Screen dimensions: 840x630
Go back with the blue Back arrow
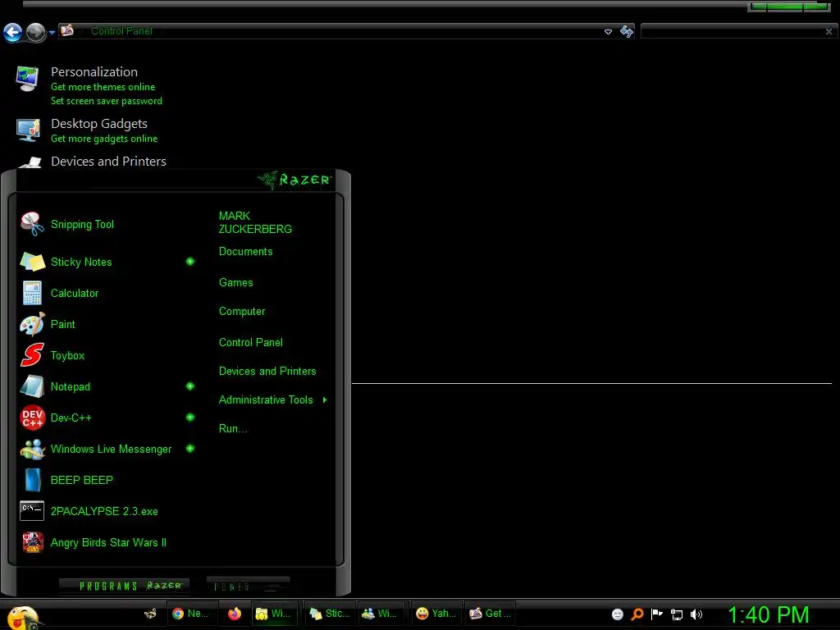(x=13, y=33)
